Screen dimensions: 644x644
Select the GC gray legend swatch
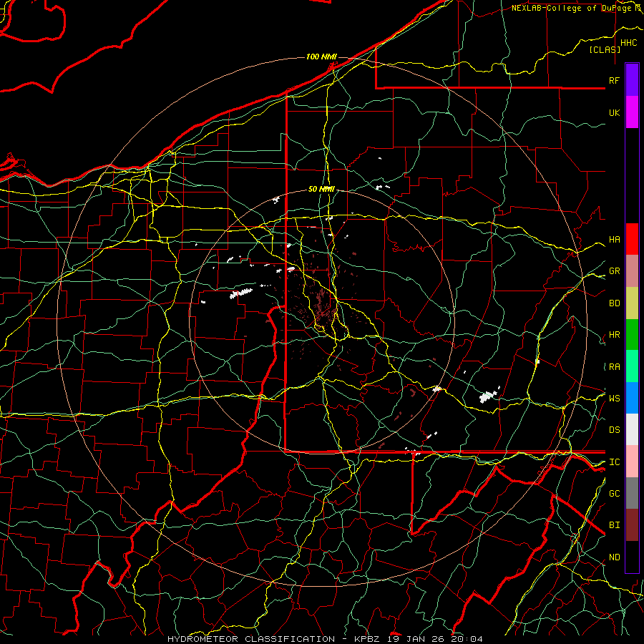click(x=632, y=493)
